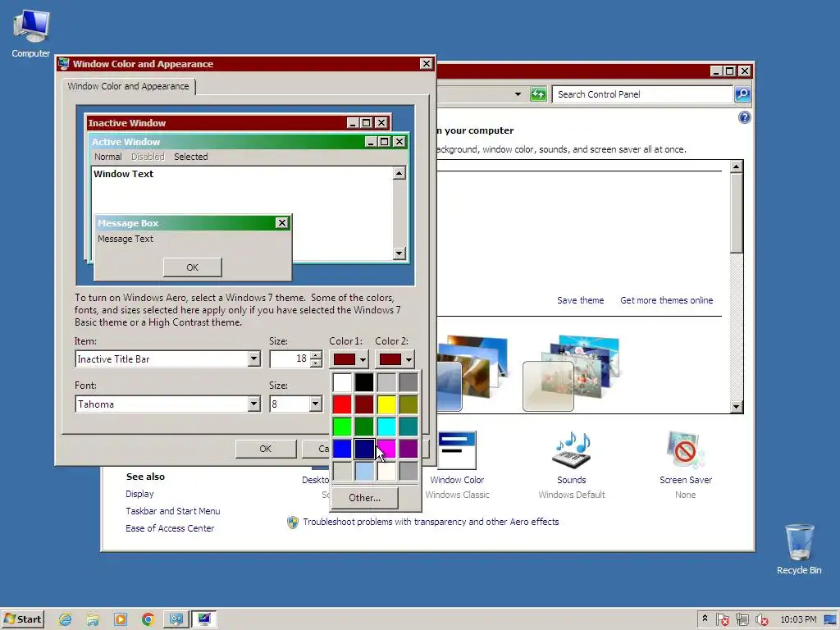Click the Start button on taskbar
The image size is (840, 630).
[22, 619]
